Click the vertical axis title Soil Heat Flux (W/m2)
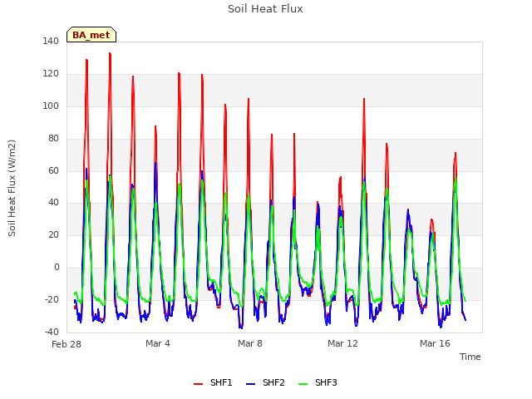The height and width of the screenshot is (399, 532). (12, 188)
